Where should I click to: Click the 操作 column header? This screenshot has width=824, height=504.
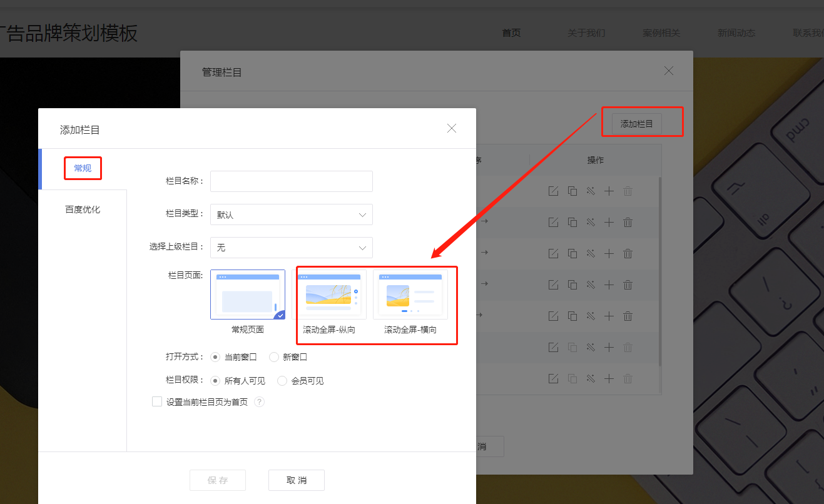pos(596,160)
